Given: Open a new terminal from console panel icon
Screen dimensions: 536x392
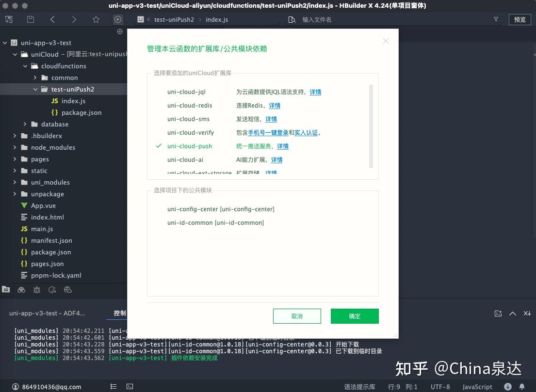Looking at the screenshot, I should [x=498, y=314].
